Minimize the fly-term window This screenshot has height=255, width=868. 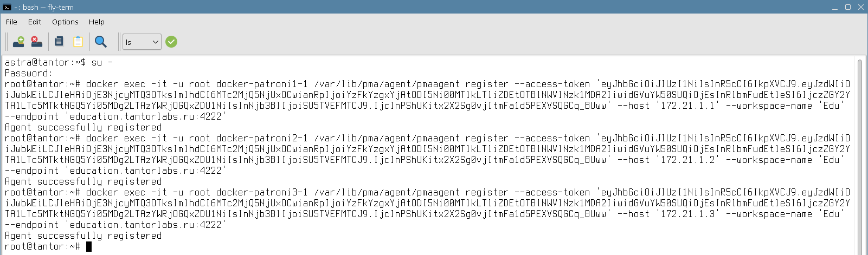(835, 7)
